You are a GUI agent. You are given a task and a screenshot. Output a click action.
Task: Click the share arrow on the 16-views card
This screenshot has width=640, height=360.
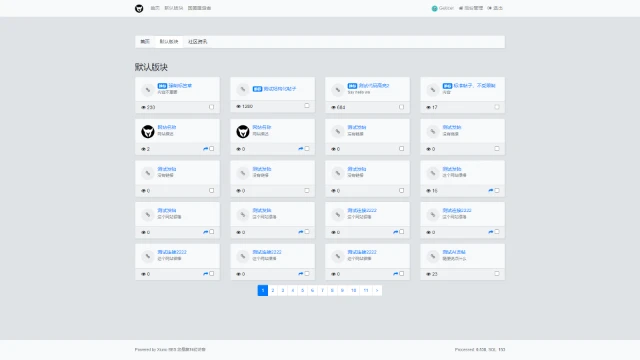[491, 191]
